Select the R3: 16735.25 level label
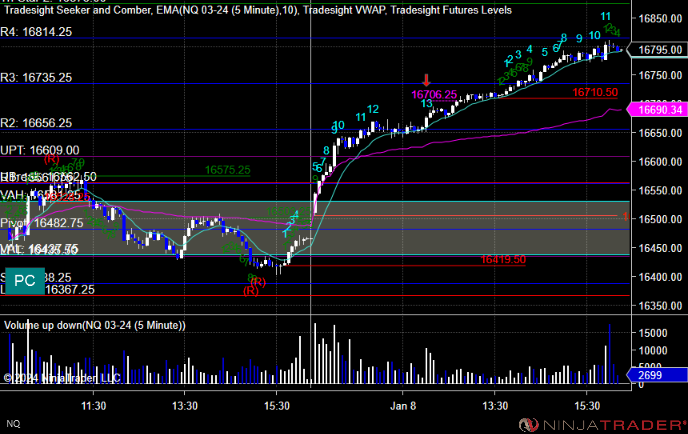The height and width of the screenshot is (434, 688). coord(36,78)
